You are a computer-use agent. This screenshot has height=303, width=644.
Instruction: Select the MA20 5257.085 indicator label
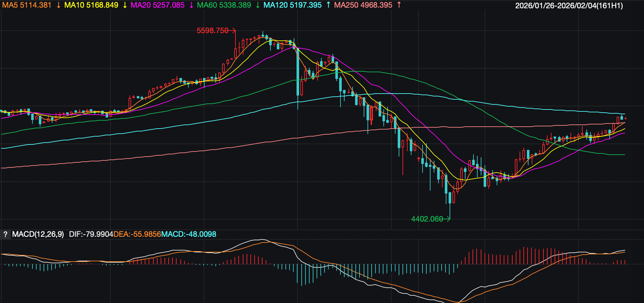pos(157,5)
